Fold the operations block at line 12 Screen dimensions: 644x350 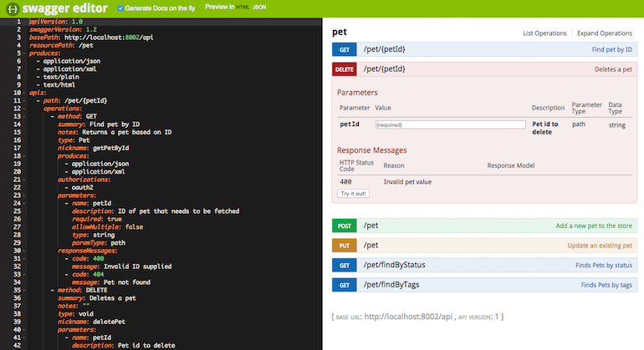(24, 109)
